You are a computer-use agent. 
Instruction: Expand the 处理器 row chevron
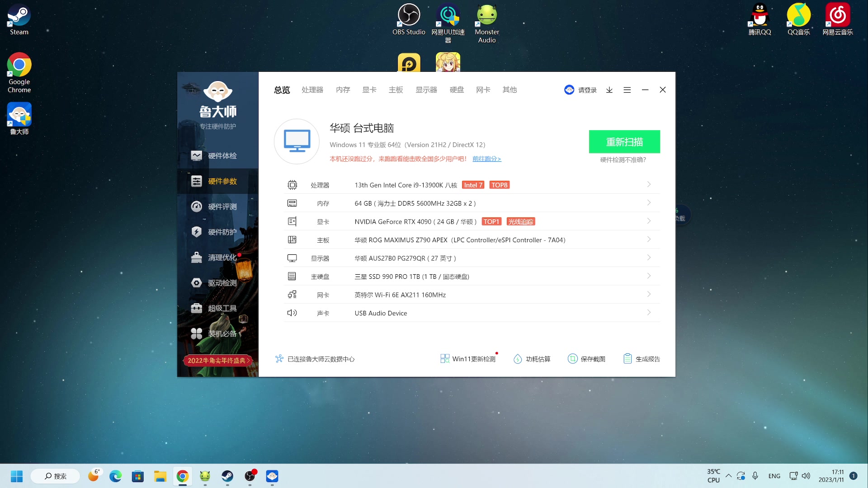[649, 184]
